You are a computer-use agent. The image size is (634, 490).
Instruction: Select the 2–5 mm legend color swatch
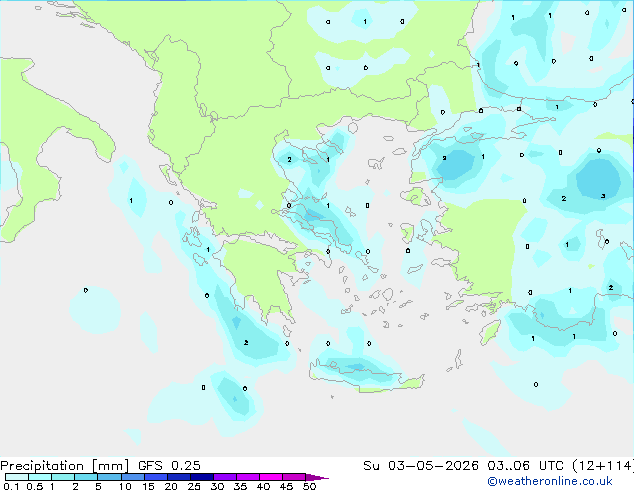(86, 477)
